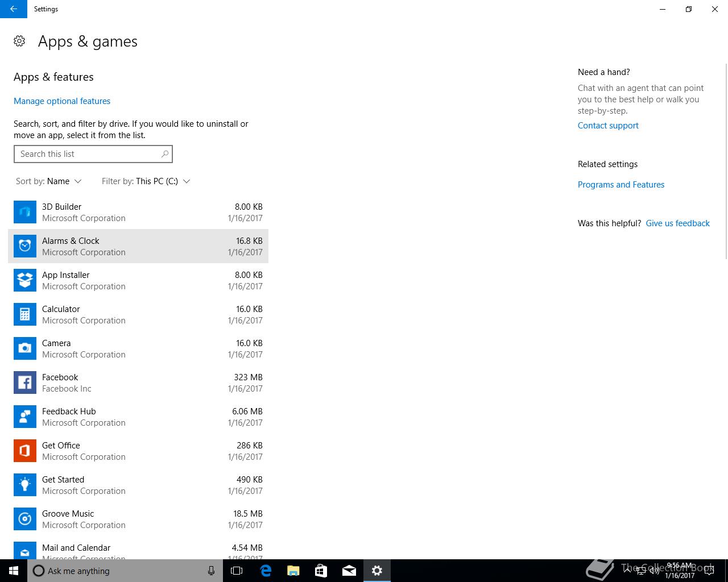Screen dimensions: 728x582
Task: Select the Get Office list entry name
Action: coord(61,446)
